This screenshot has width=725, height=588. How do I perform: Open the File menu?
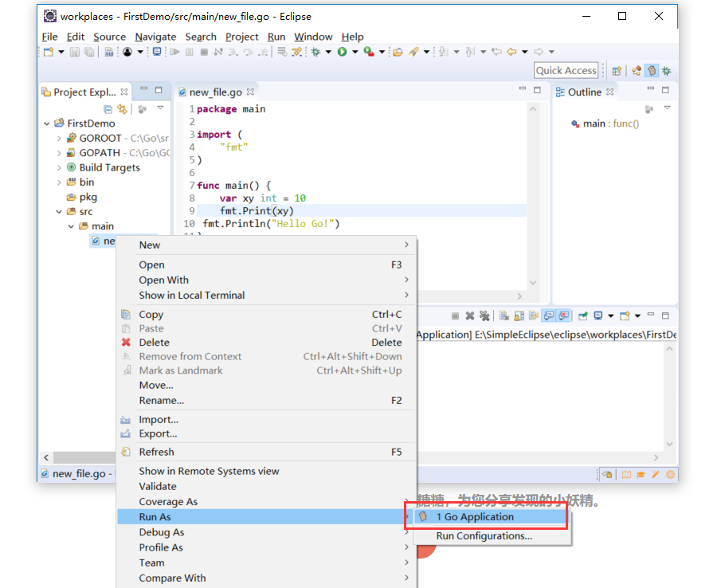(49, 37)
